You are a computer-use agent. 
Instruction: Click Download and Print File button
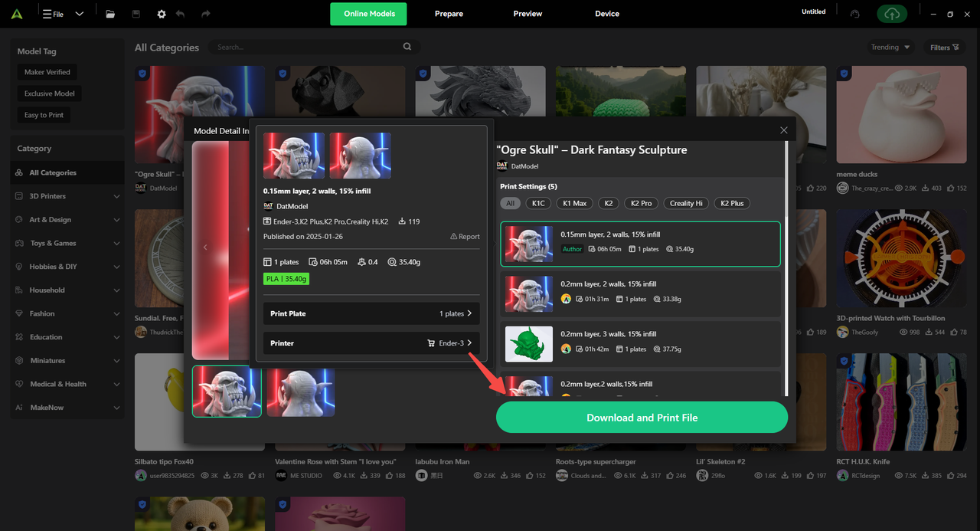click(x=642, y=418)
